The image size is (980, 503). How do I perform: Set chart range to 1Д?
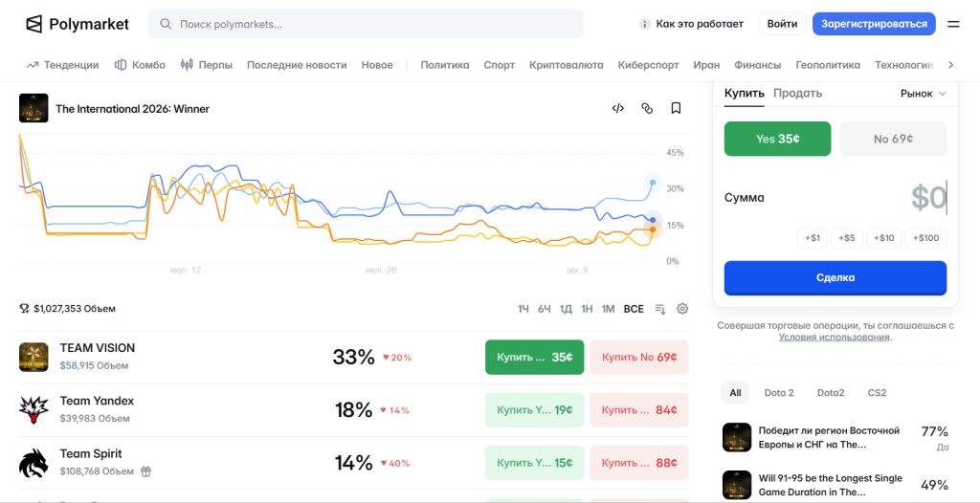point(566,309)
